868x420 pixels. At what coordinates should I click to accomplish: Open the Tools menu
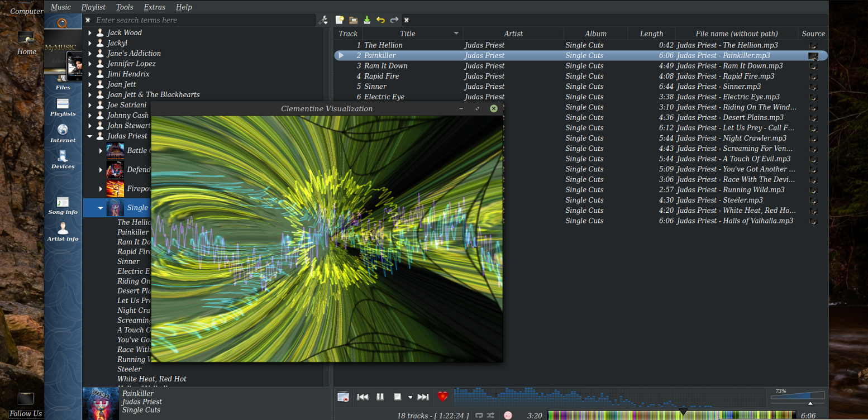[125, 7]
